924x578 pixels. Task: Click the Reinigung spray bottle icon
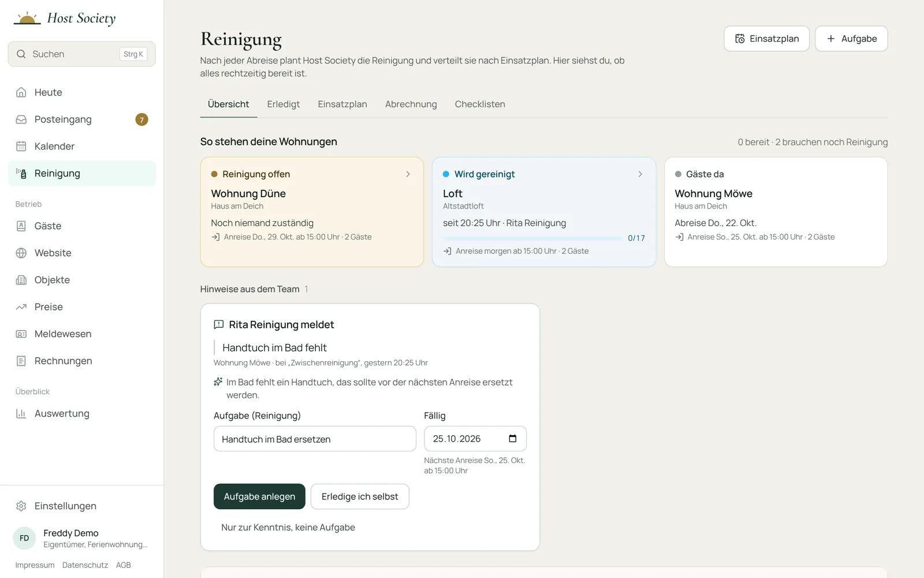coord(21,173)
